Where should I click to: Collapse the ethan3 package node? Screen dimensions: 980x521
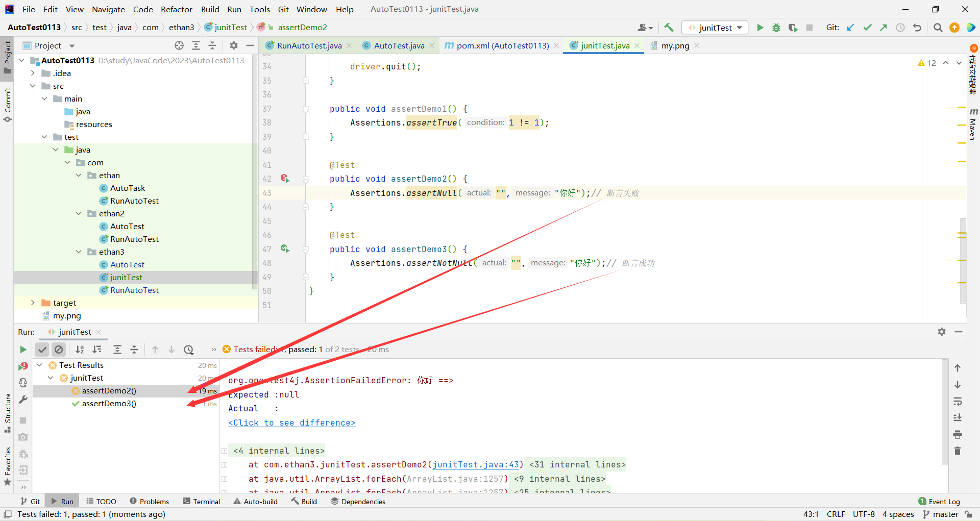coord(79,252)
